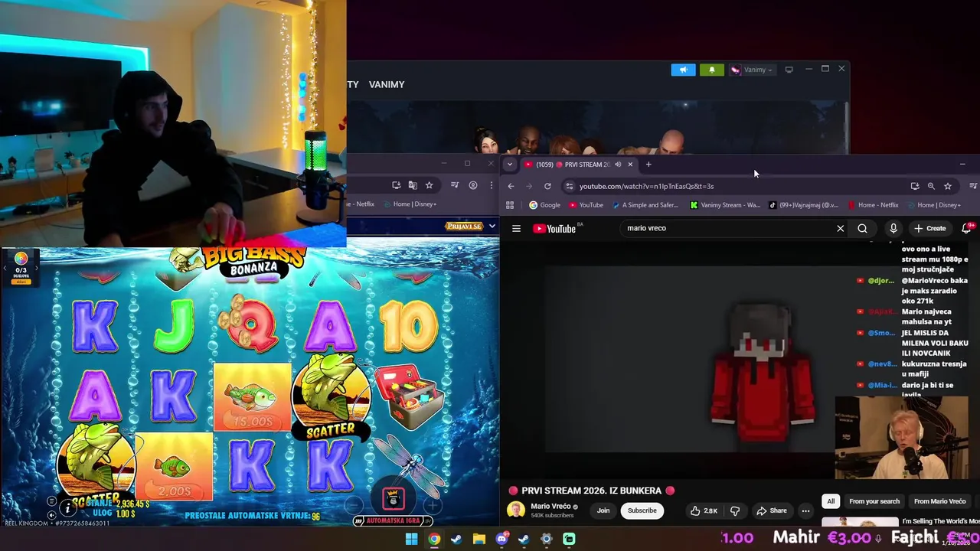Screen dimensions: 980x551
Task: Click translate icon in casino browser toolbar
Action: (413, 185)
